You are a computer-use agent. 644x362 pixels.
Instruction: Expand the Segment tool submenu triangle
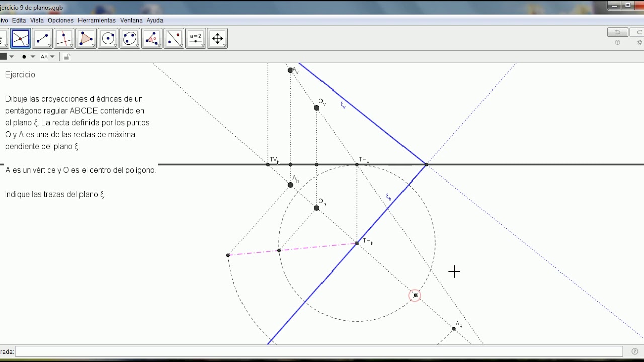pyautogui.click(x=49, y=46)
